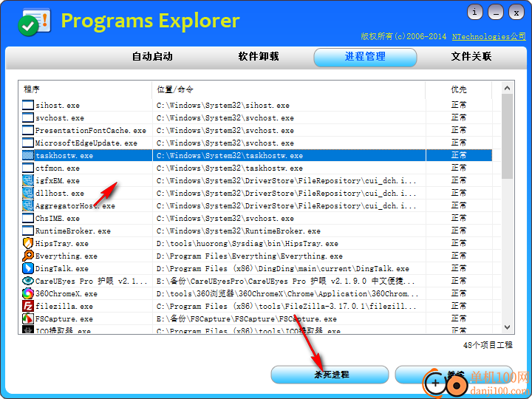The image size is (532, 399).
Task: Click the Programs Explorer logo icon
Action: pos(34,22)
